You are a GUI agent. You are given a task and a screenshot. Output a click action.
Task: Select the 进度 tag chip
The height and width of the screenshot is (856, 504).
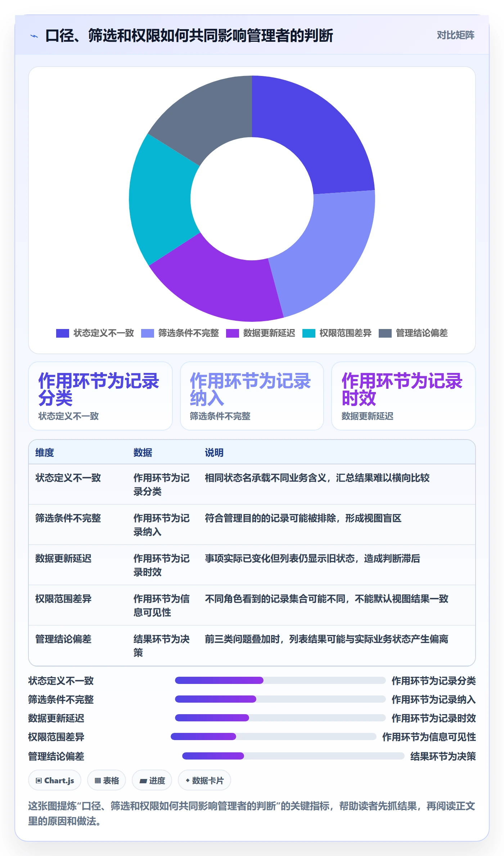(x=152, y=780)
